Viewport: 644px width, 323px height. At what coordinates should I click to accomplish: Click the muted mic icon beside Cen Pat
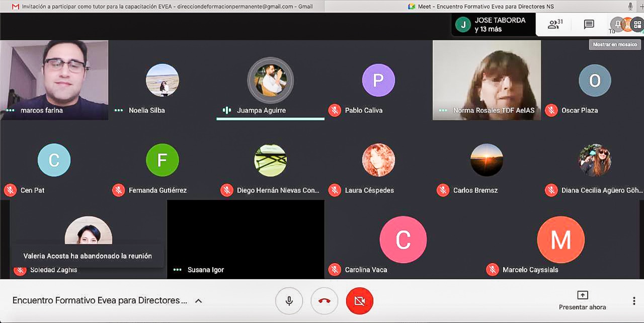pos(10,190)
